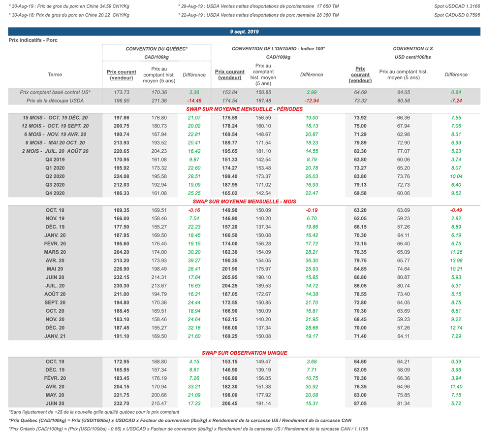Click the "Prix de la découpe USDA" row label
Screen dimensions: 504x434
click(55, 100)
